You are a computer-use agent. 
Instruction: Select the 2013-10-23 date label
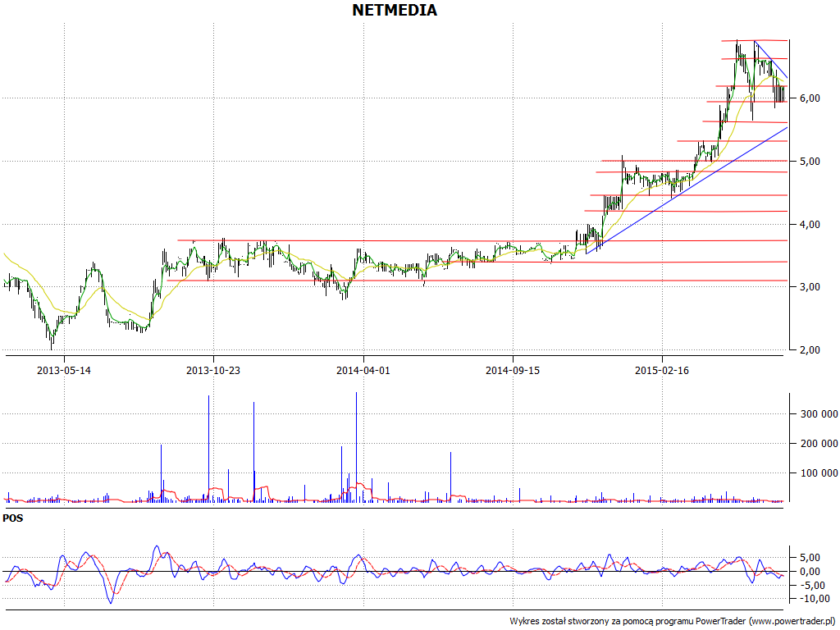213,370
